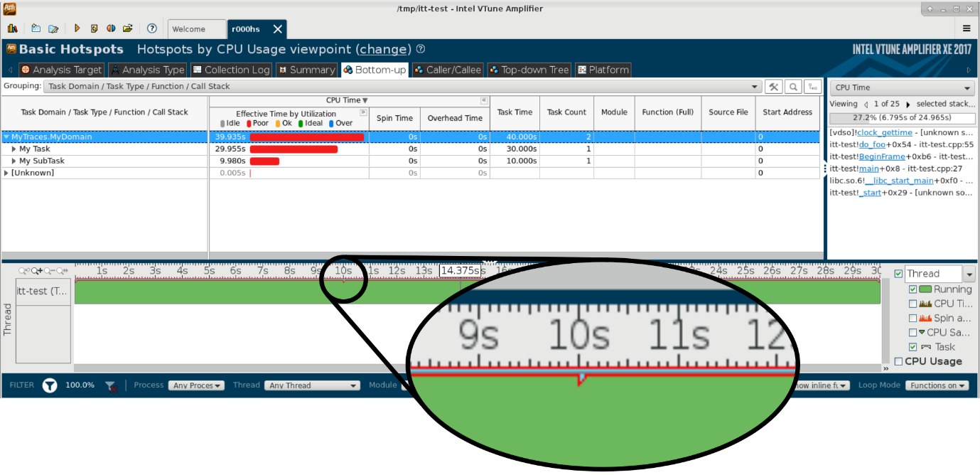Open the CPU Time dropdown in stack pane

902,87
